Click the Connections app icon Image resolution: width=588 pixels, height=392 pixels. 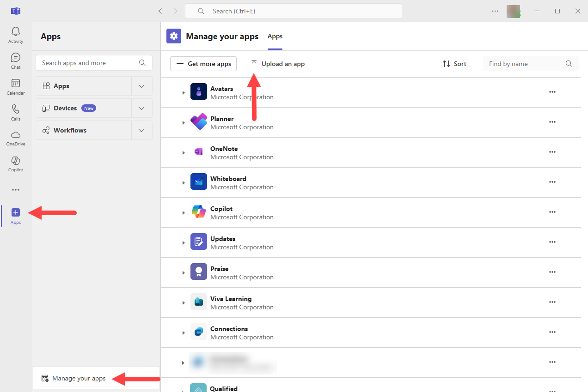pyautogui.click(x=199, y=332)
